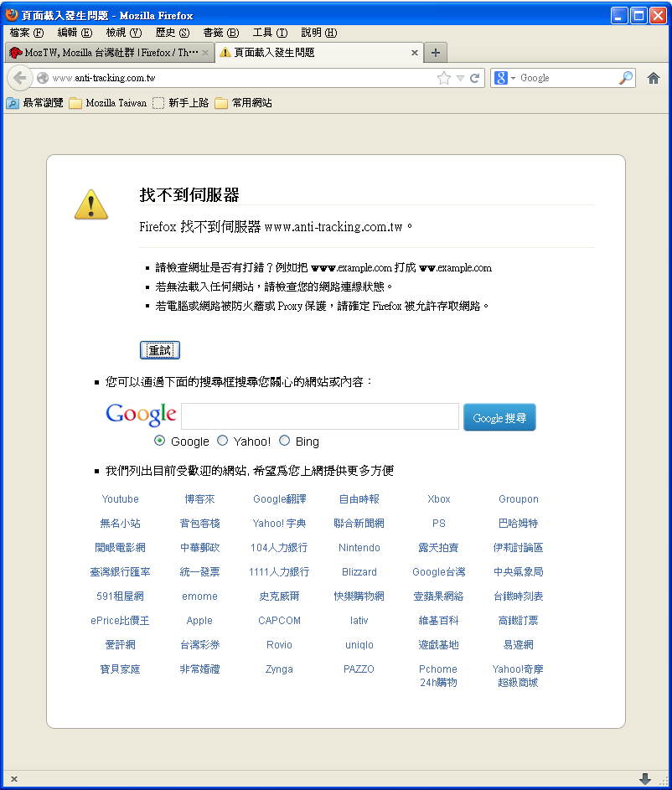The width and height of the screenshot is (672, 790).
Task: Open the search engine dropdown in search bar
Action: click(504, 78)
